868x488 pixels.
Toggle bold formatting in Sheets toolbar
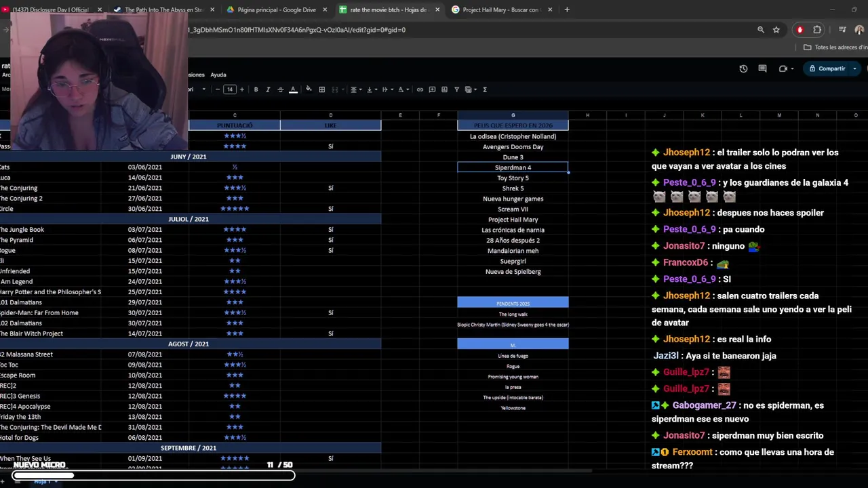(256, 89)
